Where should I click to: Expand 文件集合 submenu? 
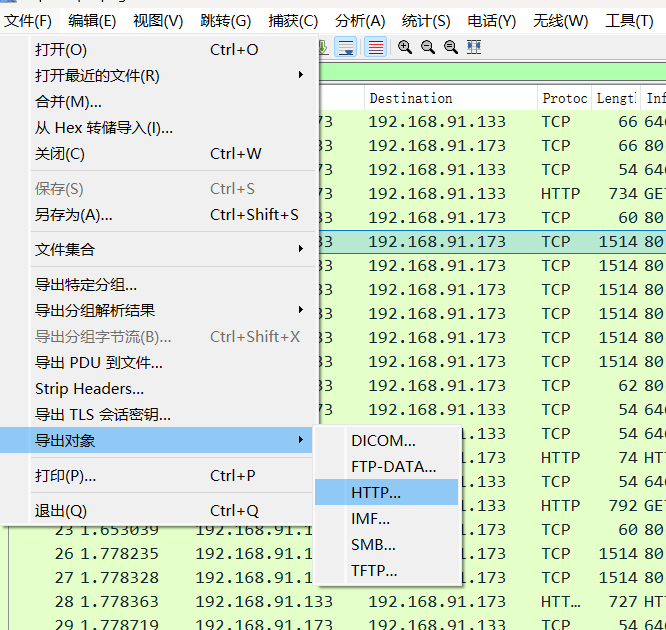[159, 249]
